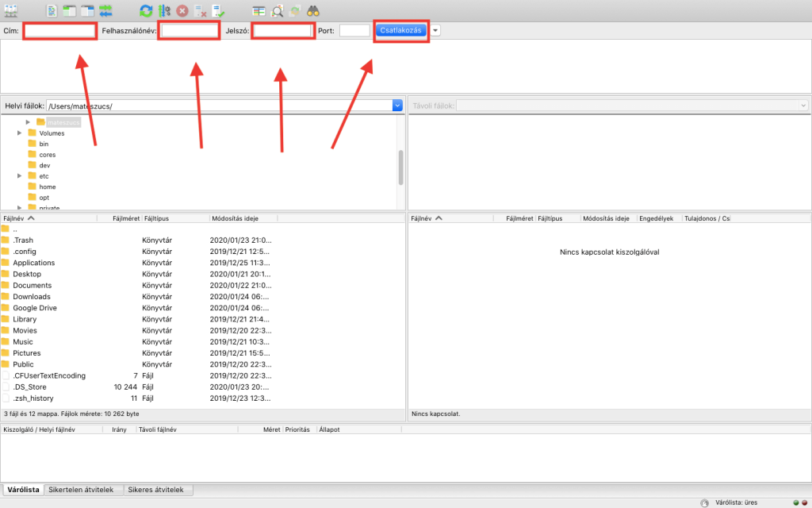Select the Music folder row

tap(203, 342)
